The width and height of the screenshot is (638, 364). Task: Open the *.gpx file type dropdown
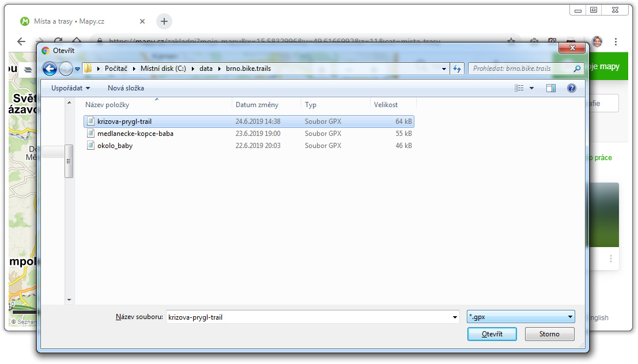pos(521,317)
